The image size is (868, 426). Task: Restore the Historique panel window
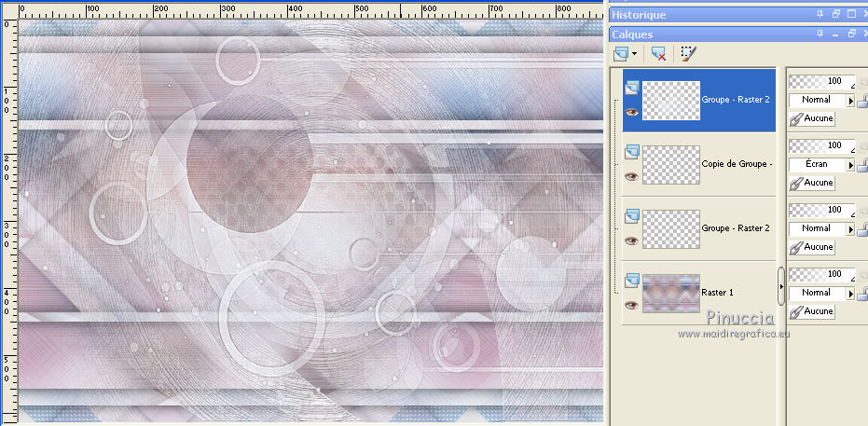[x=836, y=14]
